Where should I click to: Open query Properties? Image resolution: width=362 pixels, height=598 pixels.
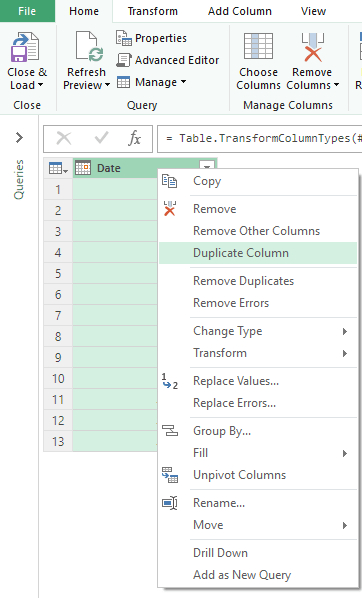click(151, 38)
